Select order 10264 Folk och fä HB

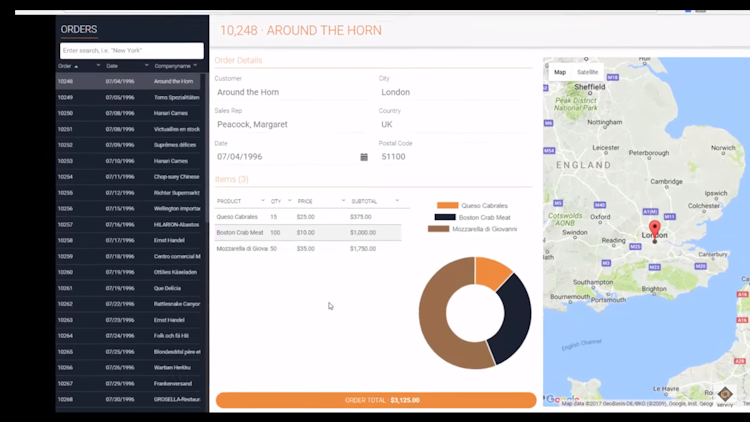[x=129, y=336]
